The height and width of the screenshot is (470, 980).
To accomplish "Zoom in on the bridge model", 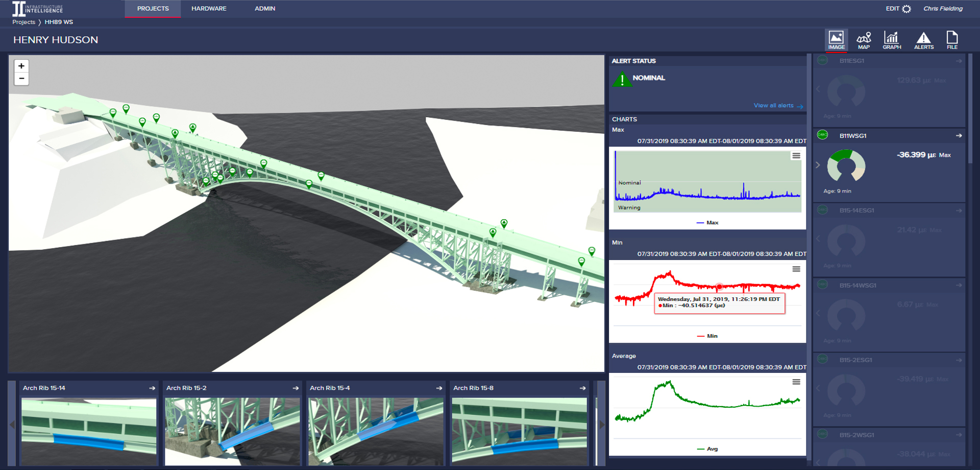I will [21, 66].
